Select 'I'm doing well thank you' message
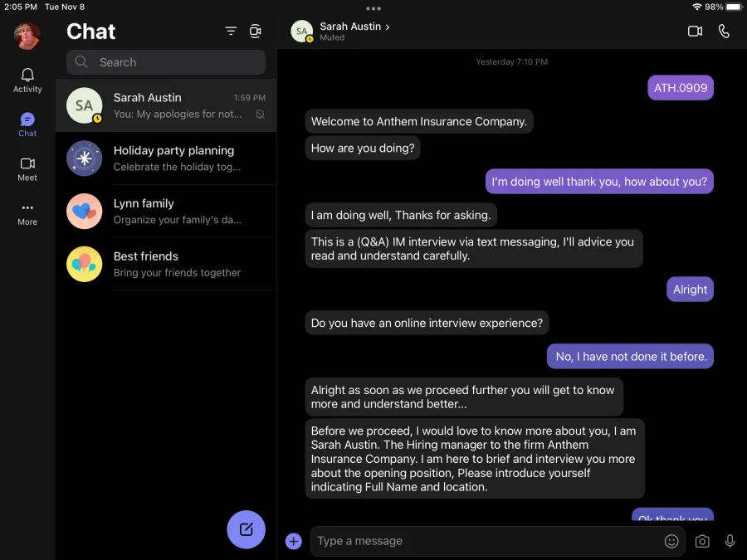Screen dimensions: 747x560 coord(599,182)
